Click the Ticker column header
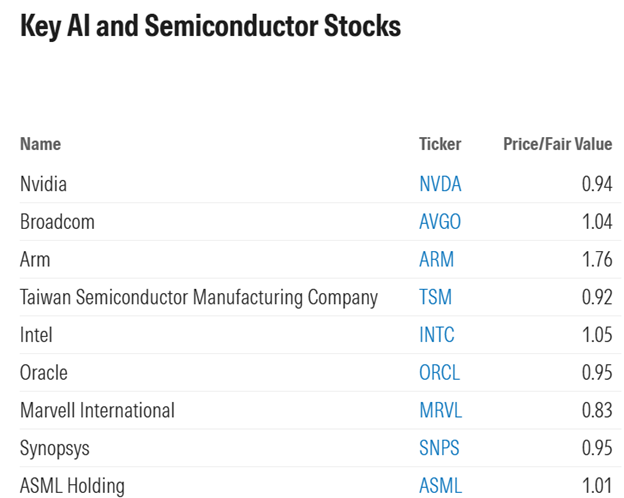The image size is (624, 498). tap(440, 144)
